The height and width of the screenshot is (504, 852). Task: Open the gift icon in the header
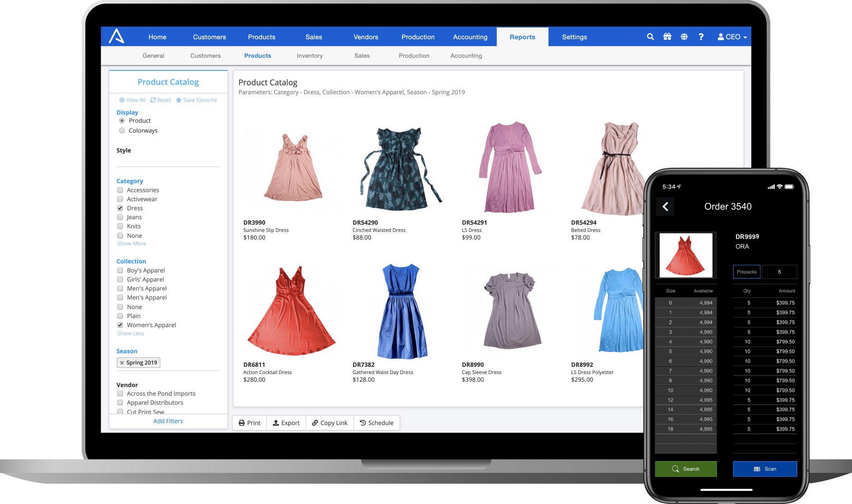tap(667, 37)
